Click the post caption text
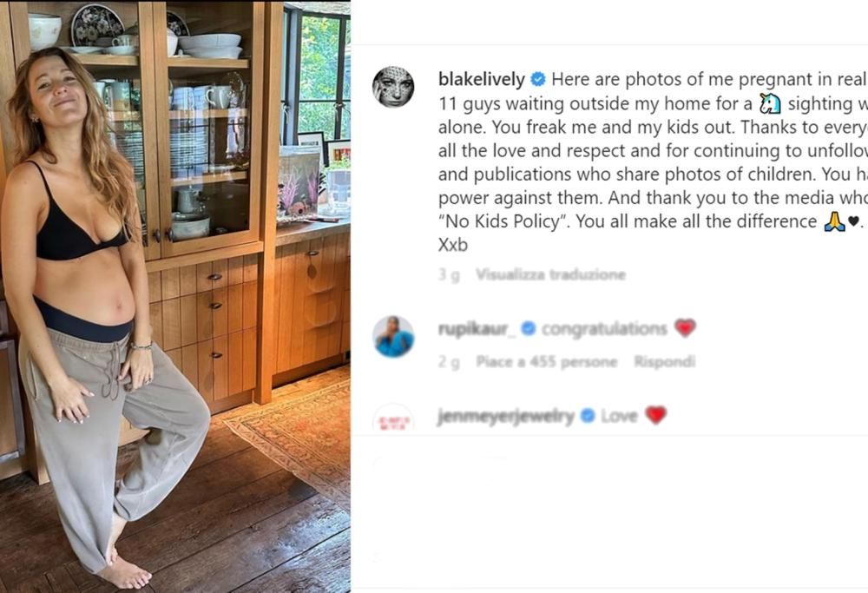The width and height of the screenshot is (868, 593). 653,162
